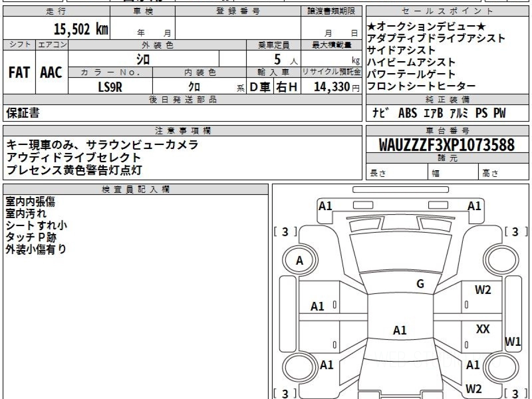Click the アウディドライブセレクト note
532x399 pixels.
pos(74,157)
